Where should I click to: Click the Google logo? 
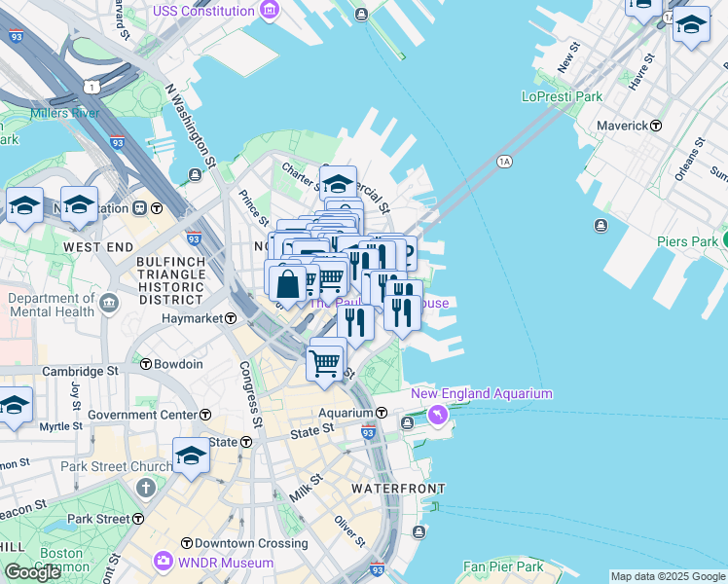[33, 572]
